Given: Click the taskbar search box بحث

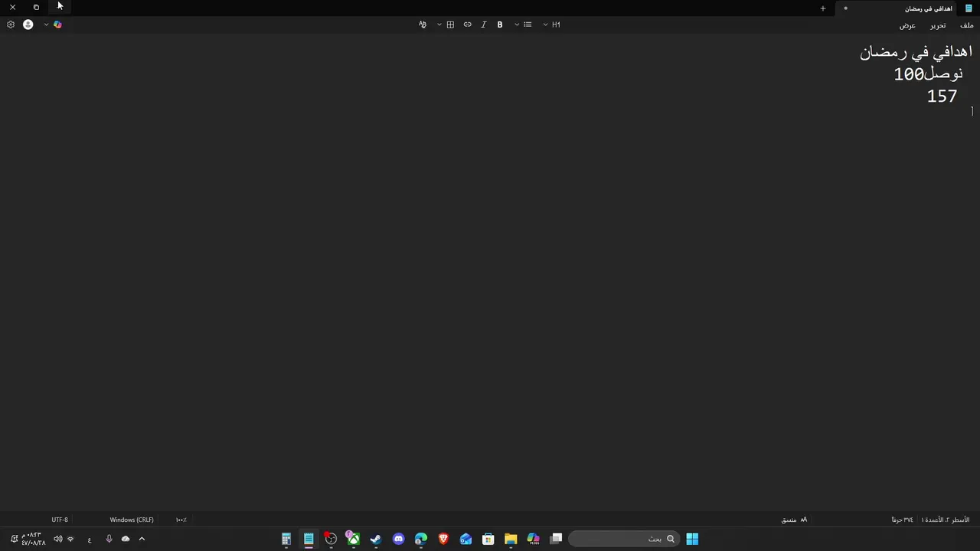Looking at the screenshot, I should tap(623, 539).
